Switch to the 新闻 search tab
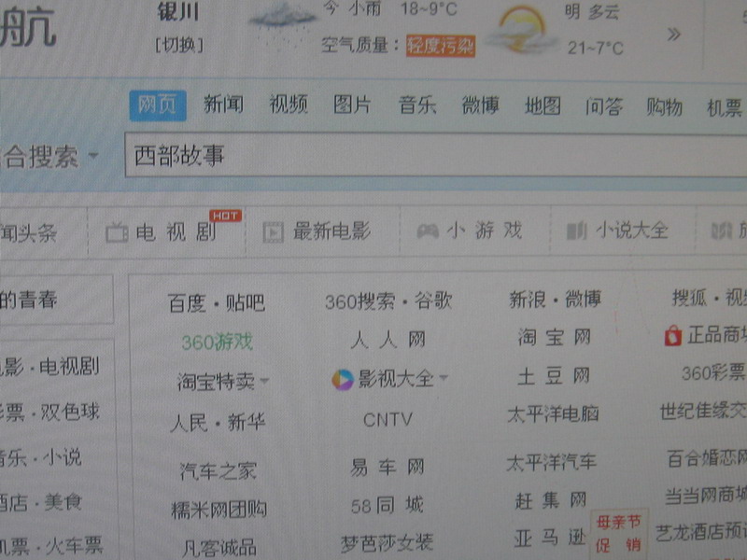Screen dimensions: 747x560 point(223,105)
